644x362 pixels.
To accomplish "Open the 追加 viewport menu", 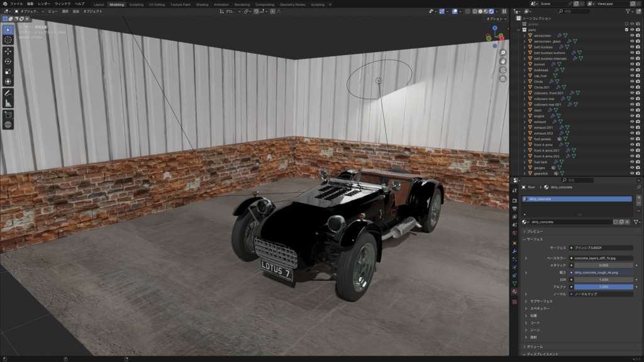I will [76, 11].
